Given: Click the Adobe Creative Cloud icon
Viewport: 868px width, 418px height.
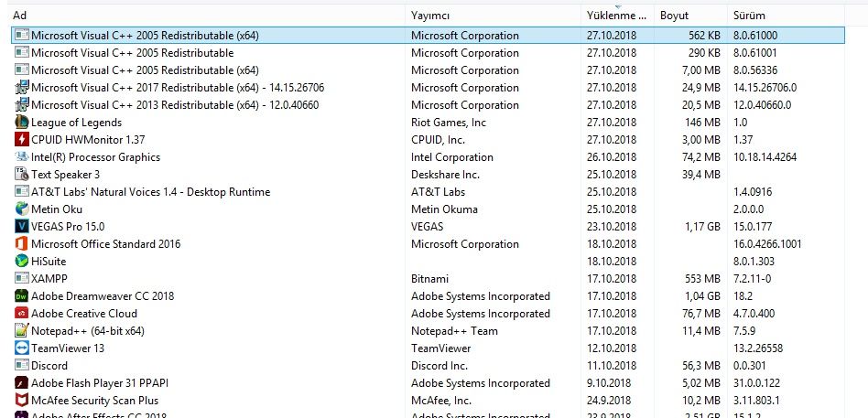Looking at the screenshot, I should (x=22, y=314).
